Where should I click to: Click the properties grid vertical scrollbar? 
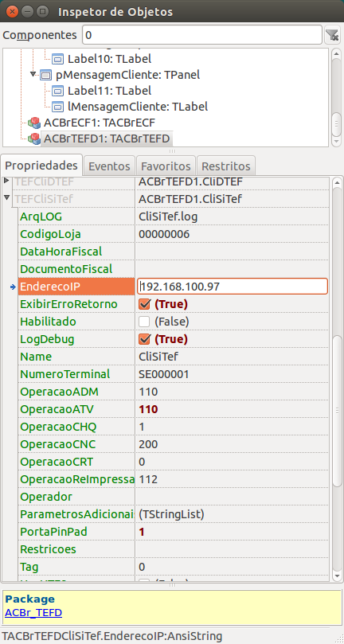337,378
